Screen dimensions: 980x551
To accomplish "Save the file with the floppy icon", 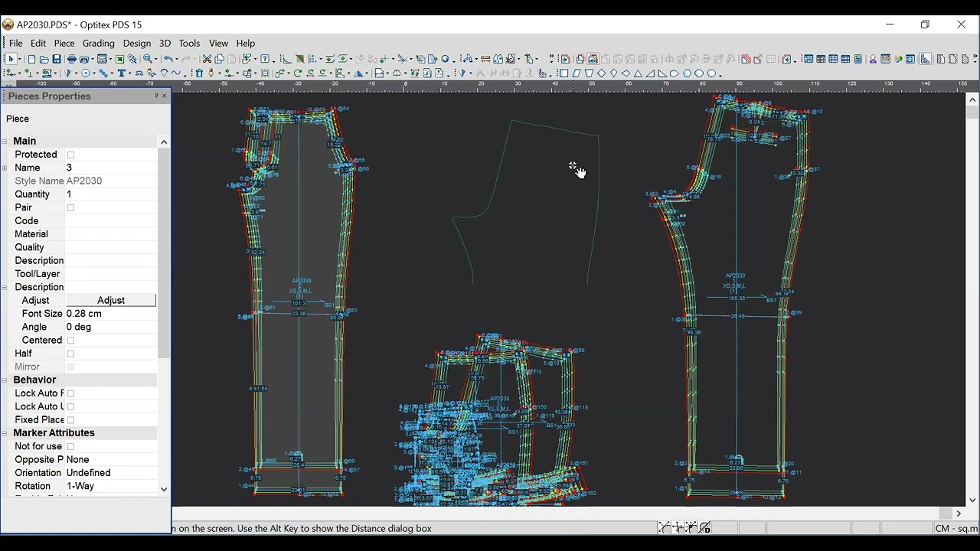I will pyautogui.click(x=57, y=59).
